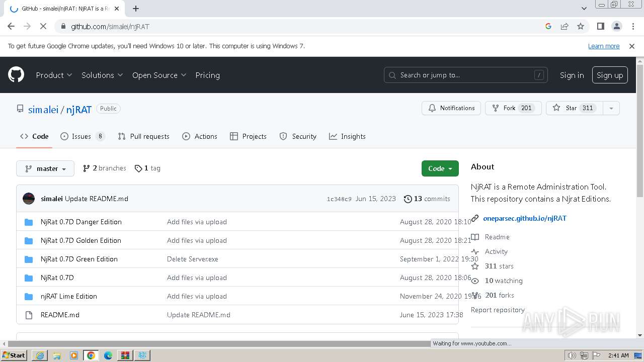Expand the Product menu

[x=54, y=75]
